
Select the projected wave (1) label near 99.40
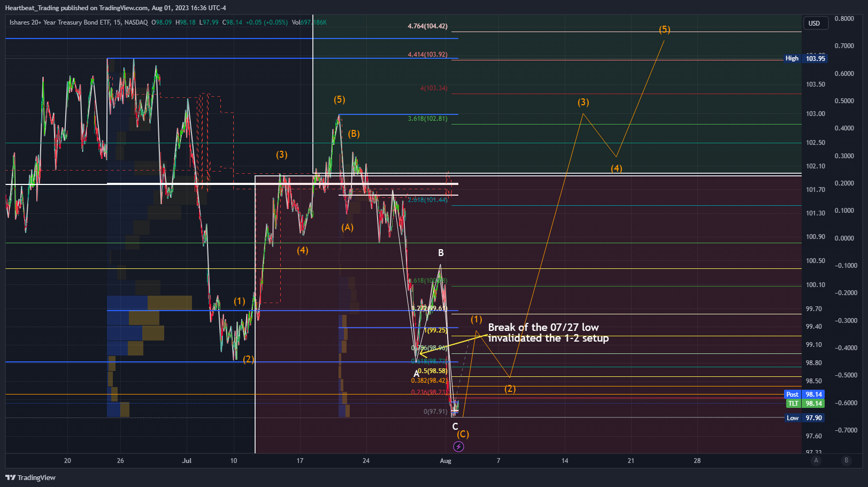click(476, 319)
